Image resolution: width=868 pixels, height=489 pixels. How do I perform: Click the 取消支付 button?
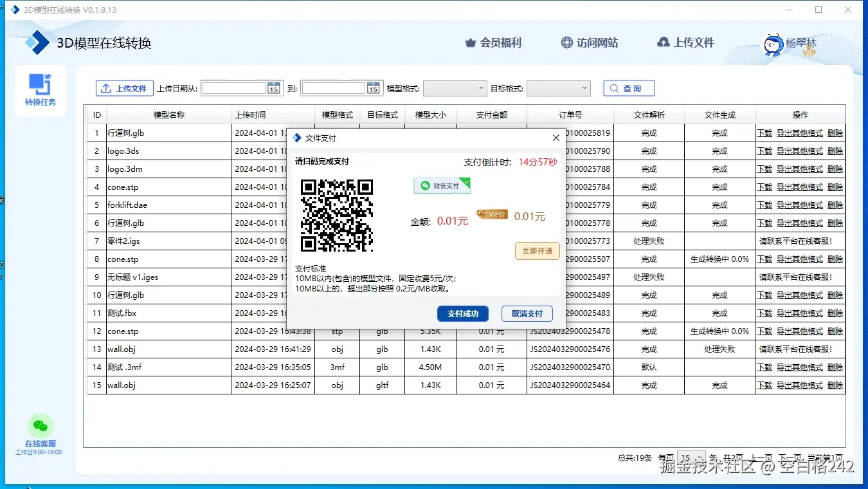click(527, 314)
